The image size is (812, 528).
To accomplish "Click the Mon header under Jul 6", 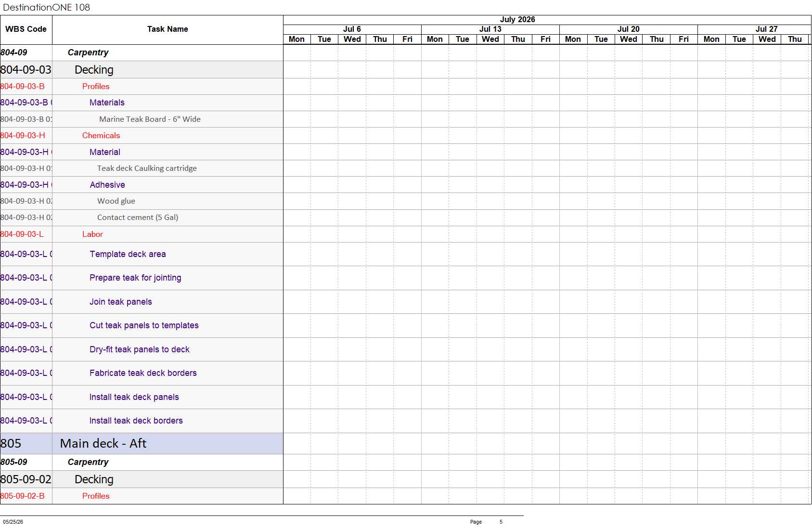I will point(296,39).
